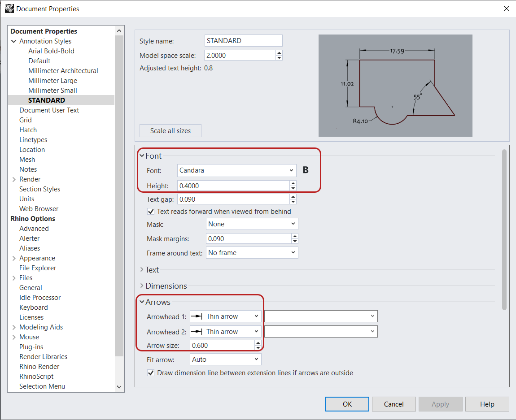516x420 pixels.
Task: Open Arrowhead 1 Thin arrow dropdown
Action: point(225,316)
